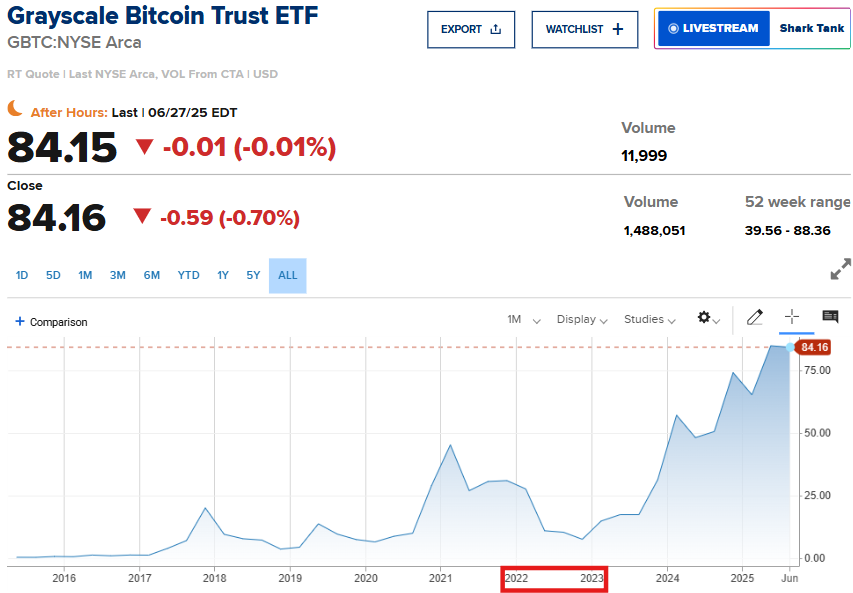853x593 pixels.
Task: Click the Export button
Action: click(471, 30)
